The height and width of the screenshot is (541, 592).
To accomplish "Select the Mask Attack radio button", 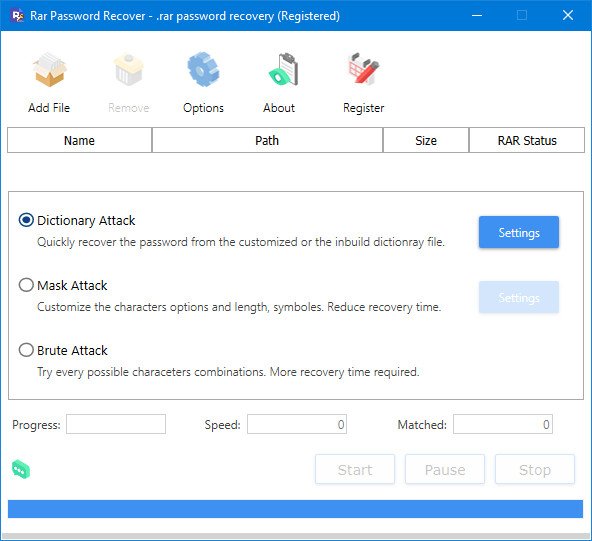I will click(26, 285).
